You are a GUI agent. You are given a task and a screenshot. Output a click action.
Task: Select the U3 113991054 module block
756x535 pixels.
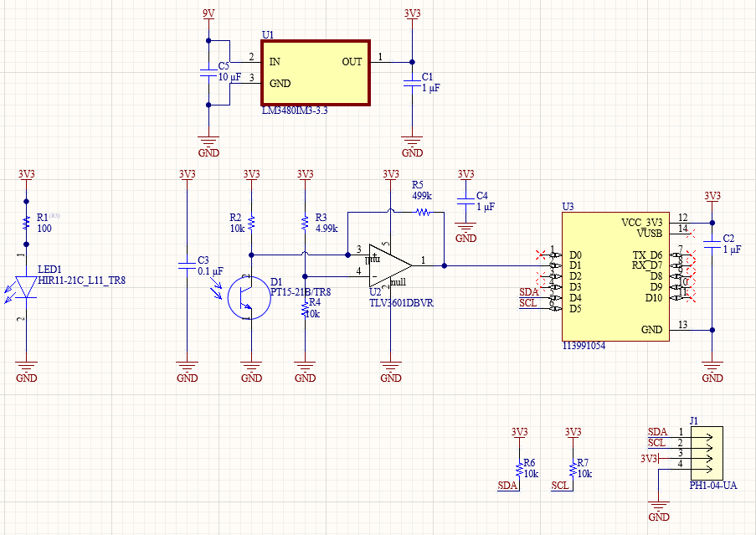(x=614, y=276)
